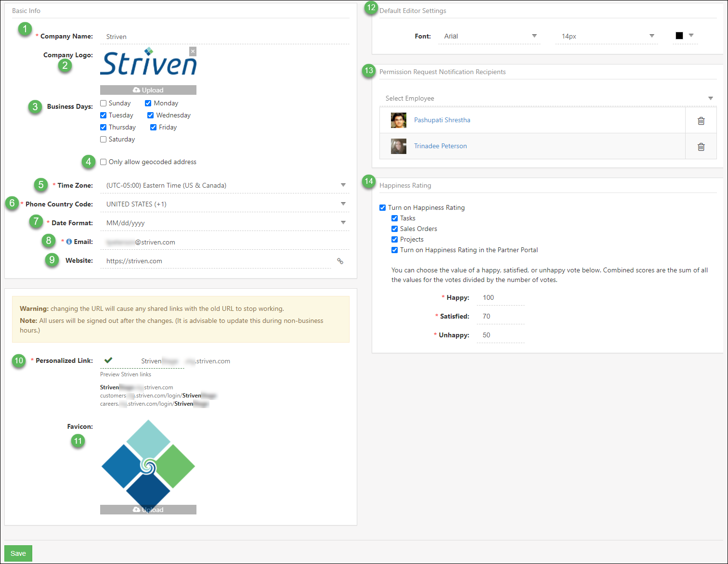
Task: Click the Email info icon
Action: [x=69, y=242]
